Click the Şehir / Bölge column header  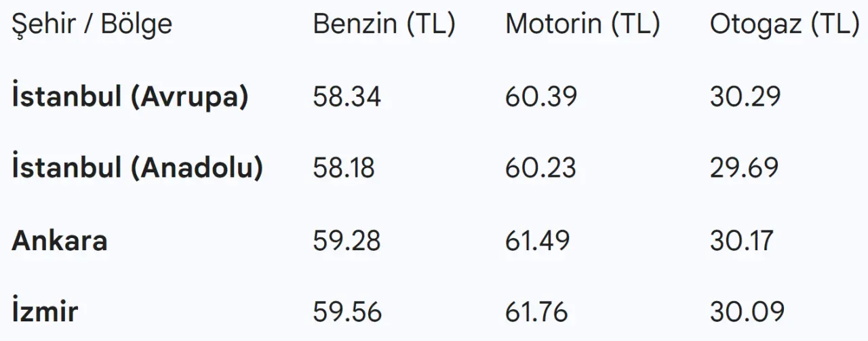coord(92,25)
